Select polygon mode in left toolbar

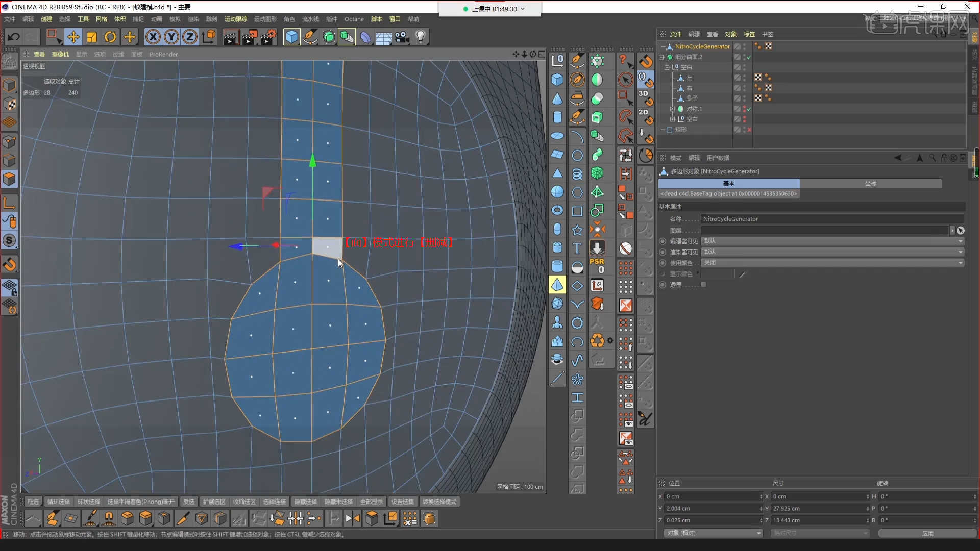coord(9,179)
